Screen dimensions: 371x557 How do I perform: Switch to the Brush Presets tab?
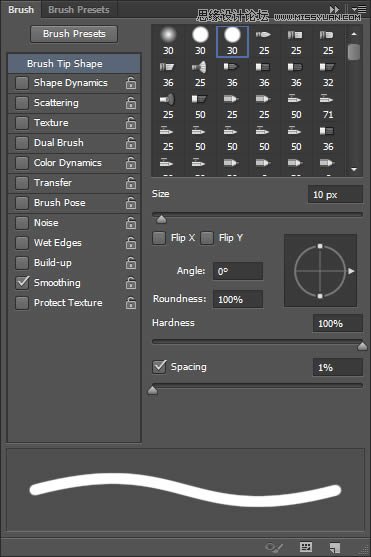pos(79,10)
